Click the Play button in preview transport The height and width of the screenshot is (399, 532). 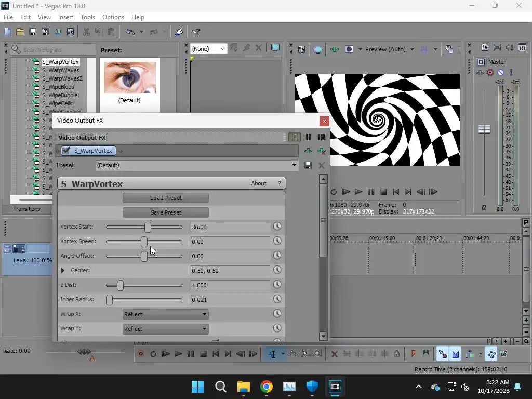tap(358, 192)
